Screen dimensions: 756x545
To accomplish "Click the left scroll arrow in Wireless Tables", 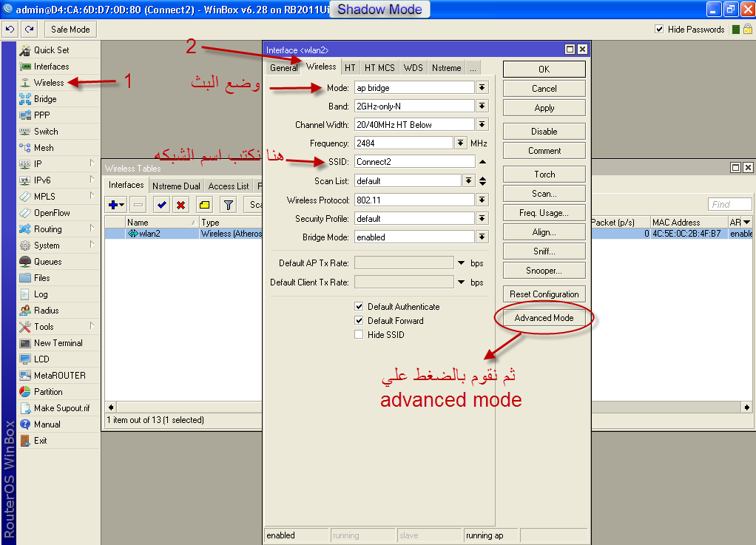I will point(111,407).
